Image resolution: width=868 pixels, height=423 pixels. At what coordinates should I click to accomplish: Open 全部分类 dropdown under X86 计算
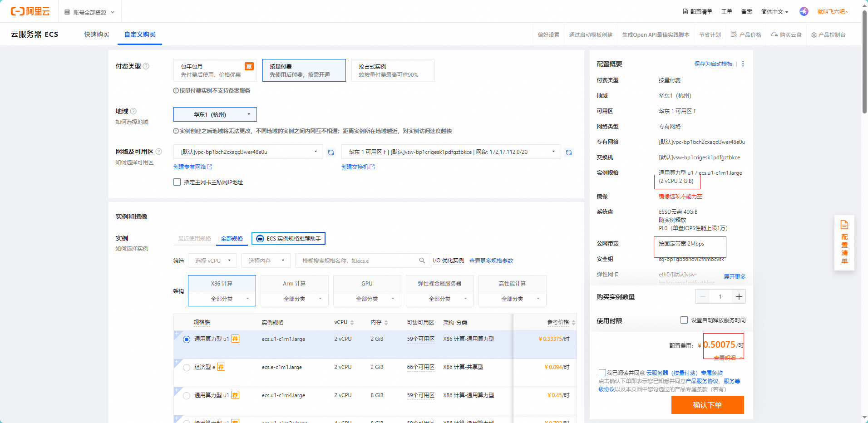222,299
